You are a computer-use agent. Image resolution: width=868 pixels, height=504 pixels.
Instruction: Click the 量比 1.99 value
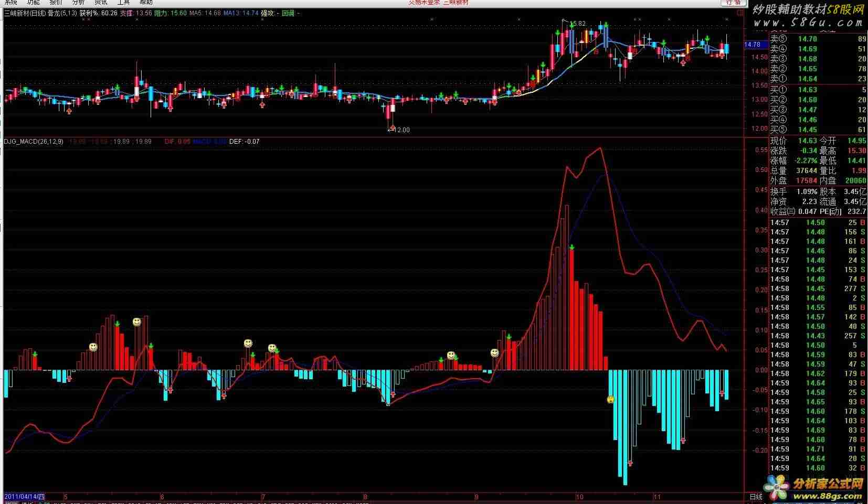pyautogui.click(x=859, y=170)
